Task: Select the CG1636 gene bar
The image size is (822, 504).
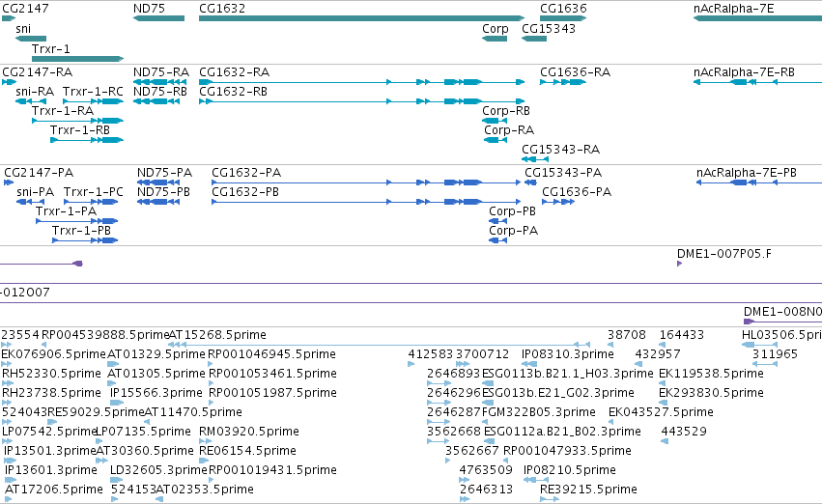Action: 563,18
